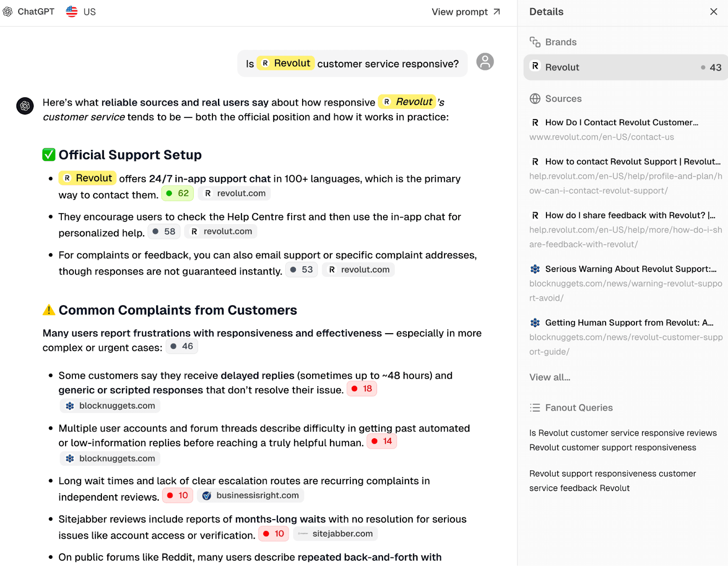The height and width of the screenshot is (566, 728).
Task: Click the ChatGPT assistant avatar icon
Action: 25,105
